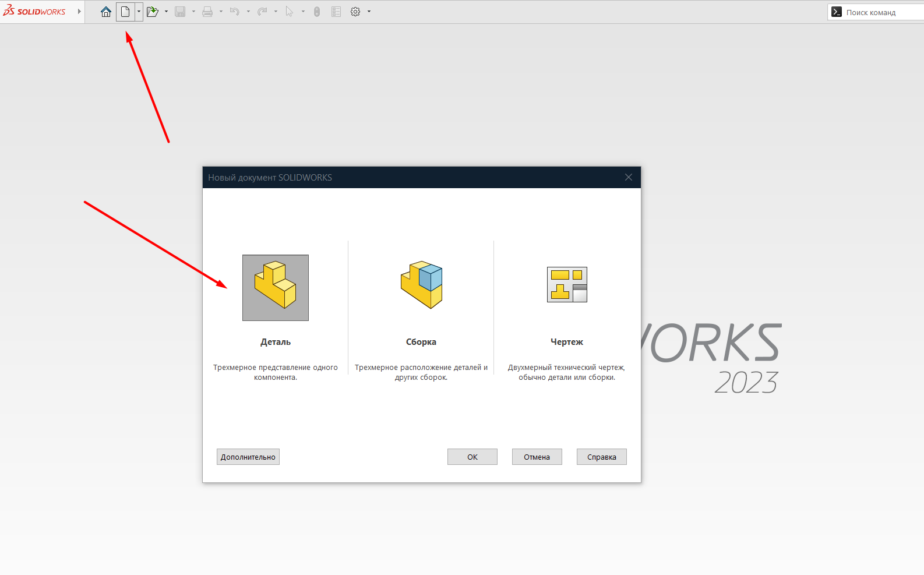The image size is (924, 575).
Task: Click the Rebuild traffic light icon
Action: (317, 12)
